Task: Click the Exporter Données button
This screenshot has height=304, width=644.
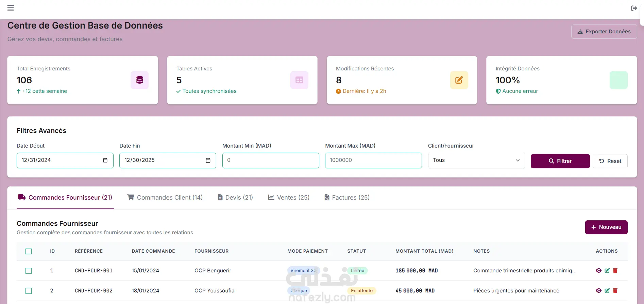Action: pos(604,32)
